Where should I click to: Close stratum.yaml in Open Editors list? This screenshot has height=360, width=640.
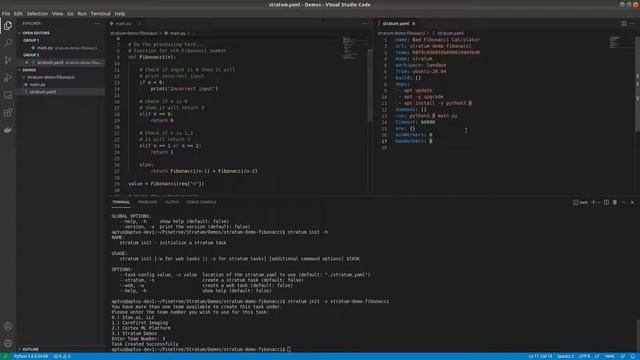(27, 62)
